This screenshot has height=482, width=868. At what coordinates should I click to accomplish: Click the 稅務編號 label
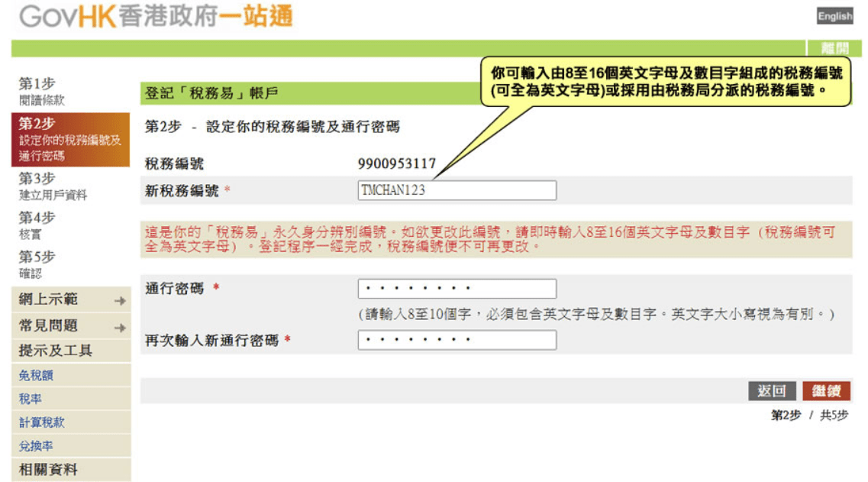(174, 164)
